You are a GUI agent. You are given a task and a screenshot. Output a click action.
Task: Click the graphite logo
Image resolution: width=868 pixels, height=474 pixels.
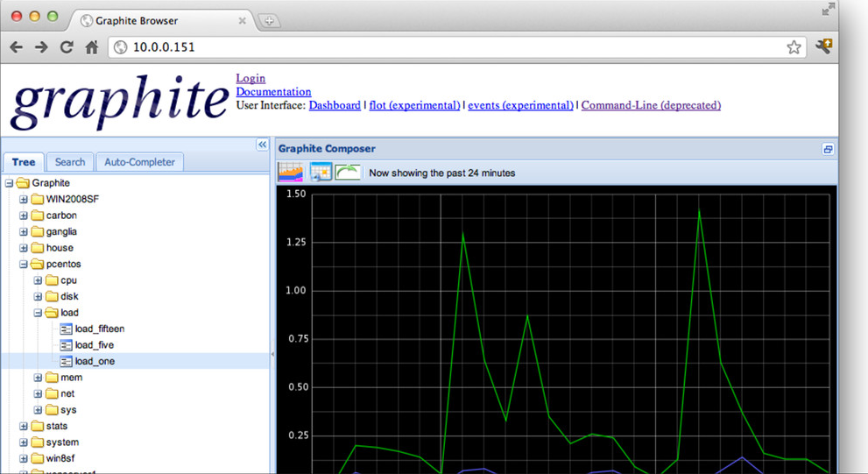119,102
